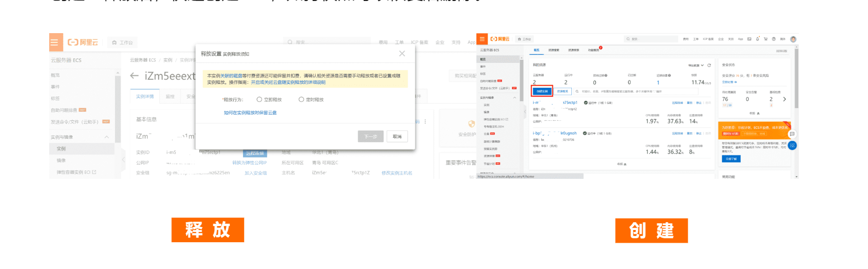
Task: Click 实例 breadcrumb on instance detail page
Action: 168,60
